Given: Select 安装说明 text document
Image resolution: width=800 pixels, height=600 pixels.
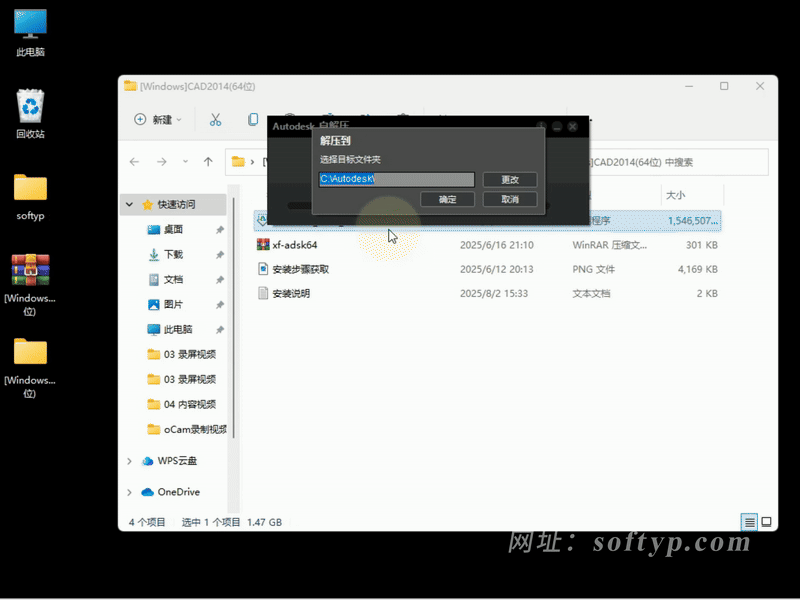Looking at the screenshot, I should pos(487,294).
